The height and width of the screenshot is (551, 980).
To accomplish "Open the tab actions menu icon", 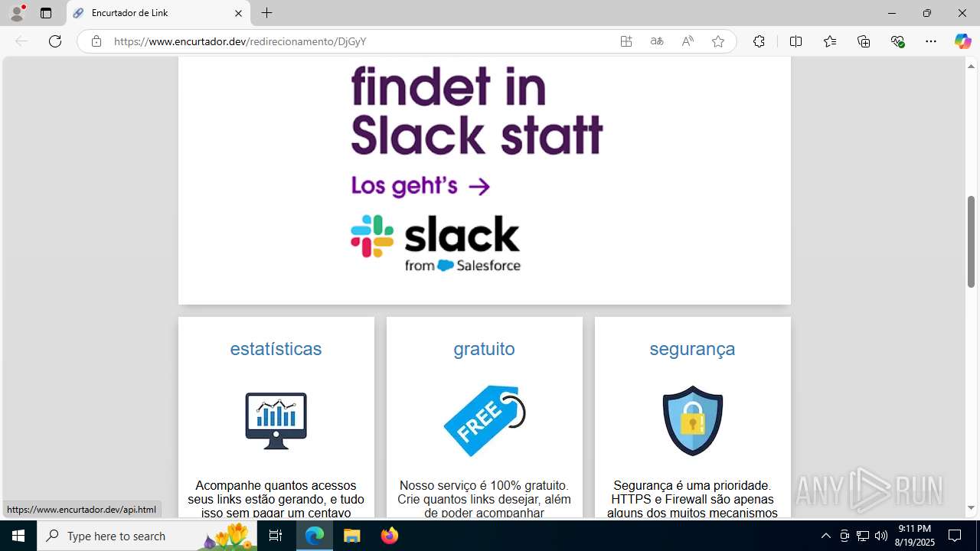I will coord(46,13).
